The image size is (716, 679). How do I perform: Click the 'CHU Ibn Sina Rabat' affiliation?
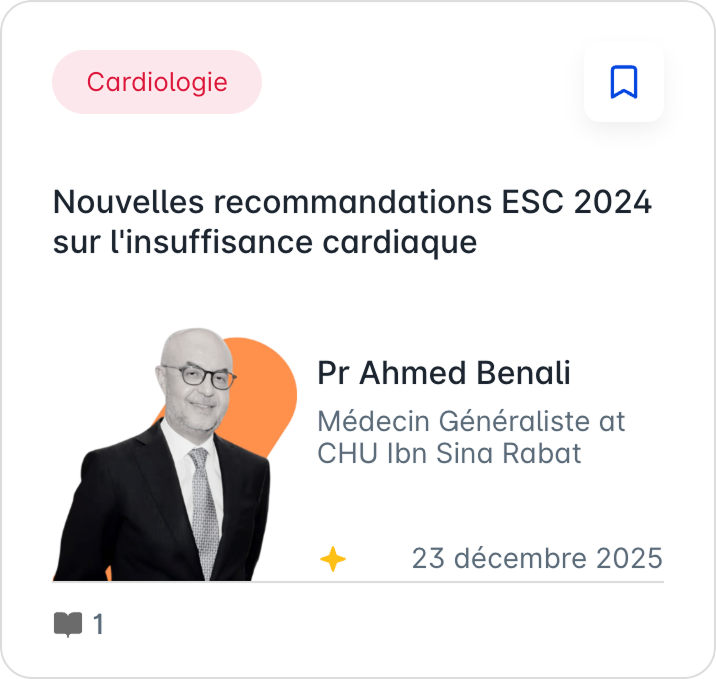point(449,453)
